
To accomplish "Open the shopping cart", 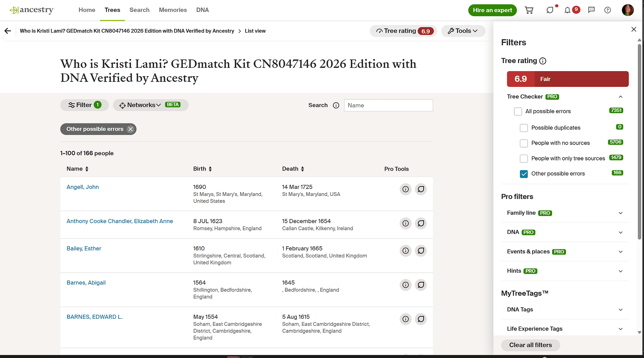I will [529, 10].
